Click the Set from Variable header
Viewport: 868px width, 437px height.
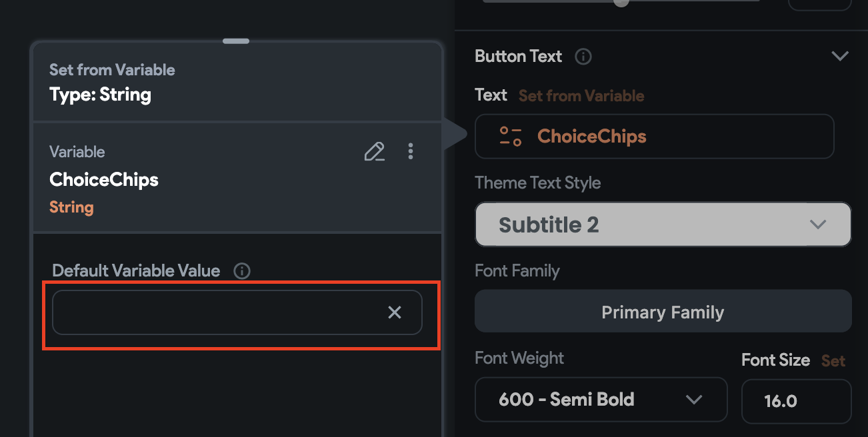112,69
